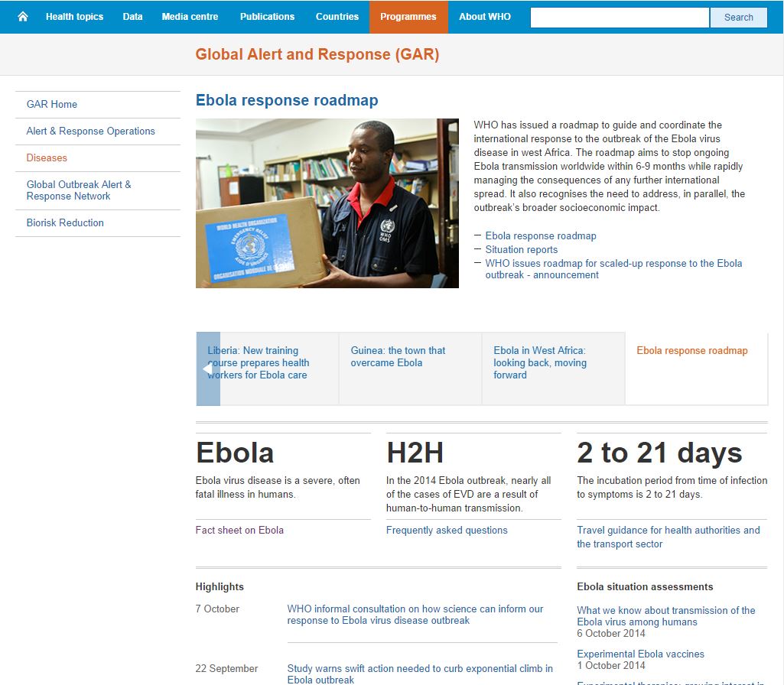This screenshot has width=784, height=685.
Task: Select the Programmes tab
Action: tap(408, 17)
